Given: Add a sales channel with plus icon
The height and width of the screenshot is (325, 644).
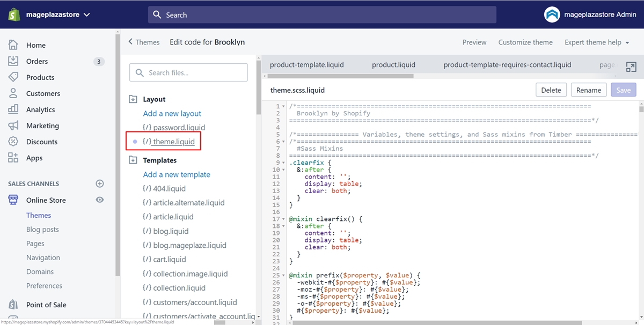Looking at the screenshot, I should point(99,183).
